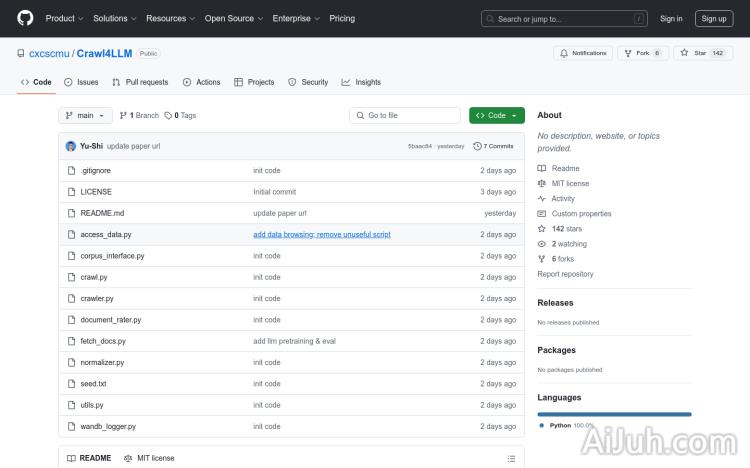Switch to the Pull requests tab
750x468 pixels.
(x=140, y=82)
